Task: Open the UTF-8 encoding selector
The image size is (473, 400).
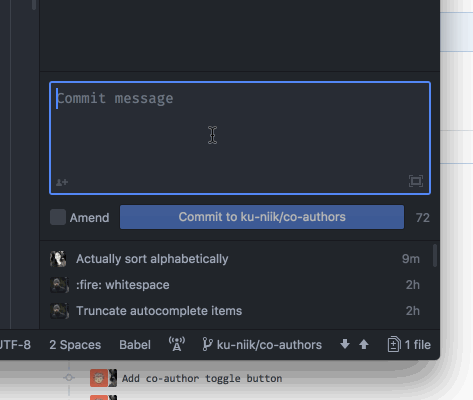Action: tap(15, 345)
